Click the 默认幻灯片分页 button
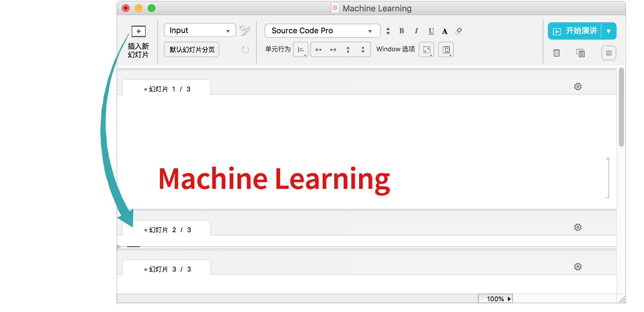The width and height of the screenshot is (644, 312). (x=192, y=50)
